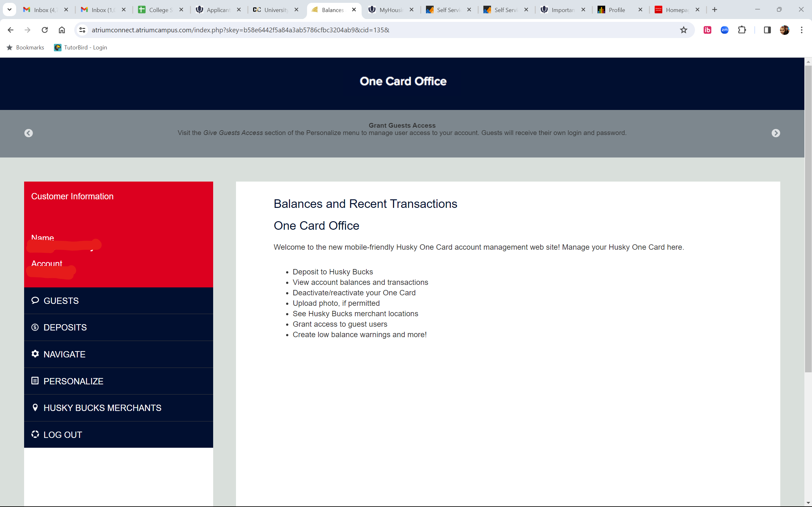Image resolution: width=812 pixels, height=507 pixels.
Task: Expand the DEPOSITS sidebar menu
Action: click(x=65, y=327)
